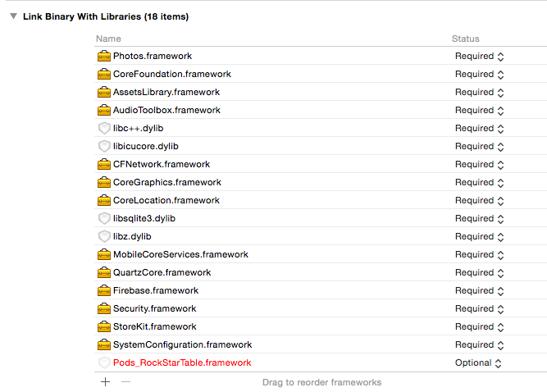Select the AssetsLibrary.framework name text
The height and width of the screenshot is (392, 547).
tap(166, 93)
